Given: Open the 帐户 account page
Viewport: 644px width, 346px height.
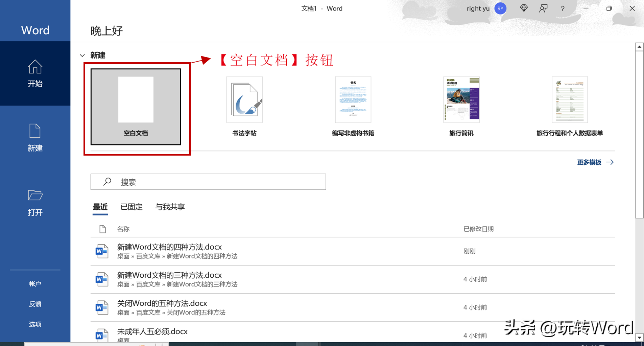Looking at the screenshot, I should [35, 284].
